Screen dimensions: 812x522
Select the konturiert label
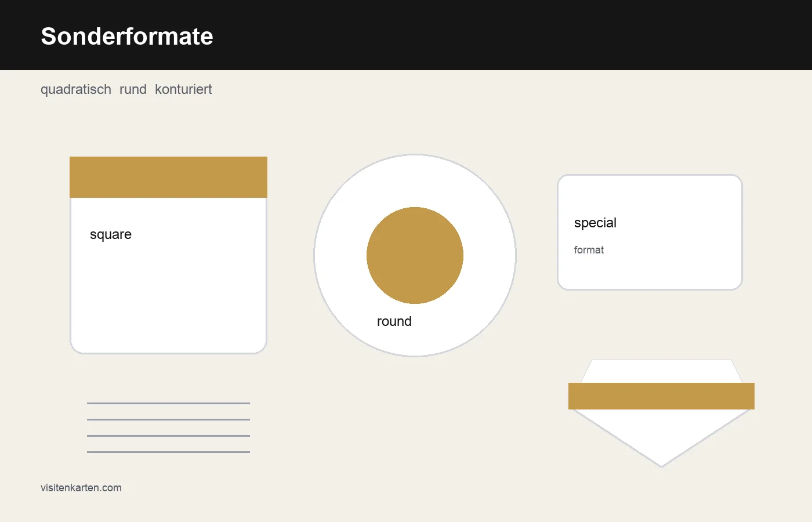[x=183, y=89]
